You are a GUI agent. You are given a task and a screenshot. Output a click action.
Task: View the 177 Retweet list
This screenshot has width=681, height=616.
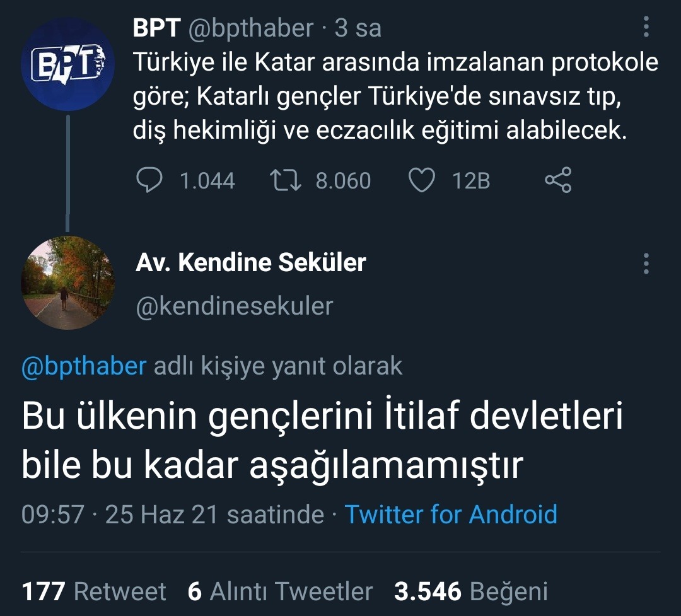click(94, 591)
